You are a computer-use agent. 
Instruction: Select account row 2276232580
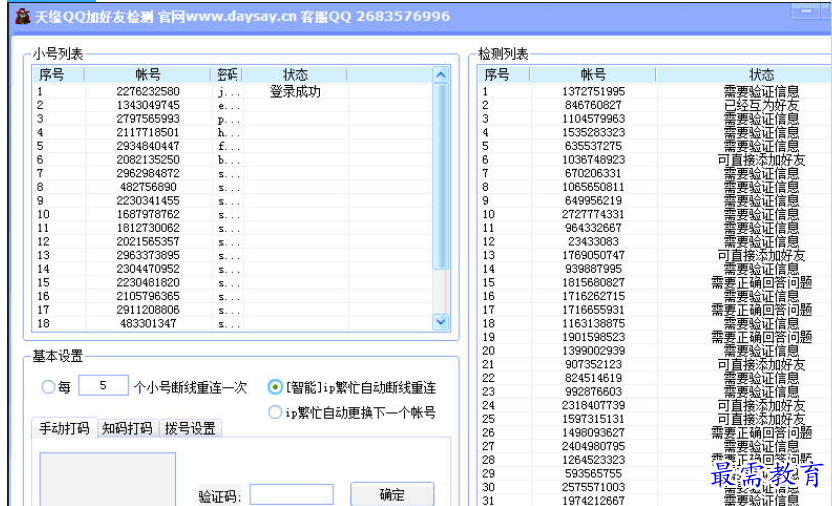[148, 91]
